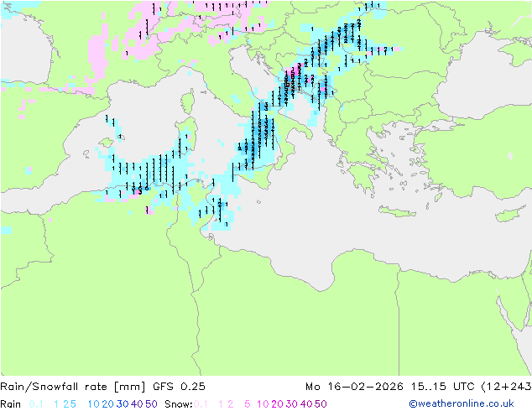The height and width of the screenshot is (411, 532).
Task: Select the Rain legend value 0.1
Action: (36, 404)
